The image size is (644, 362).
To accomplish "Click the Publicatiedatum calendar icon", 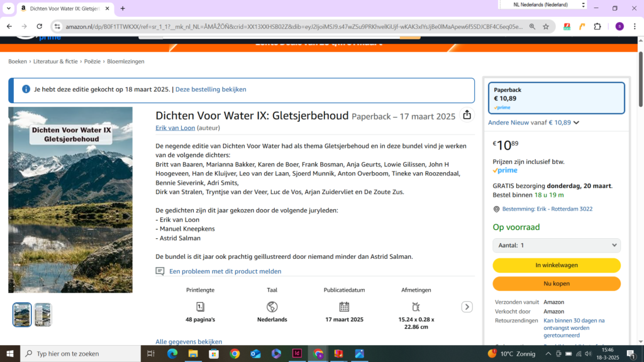I will [x=344, y=307].
